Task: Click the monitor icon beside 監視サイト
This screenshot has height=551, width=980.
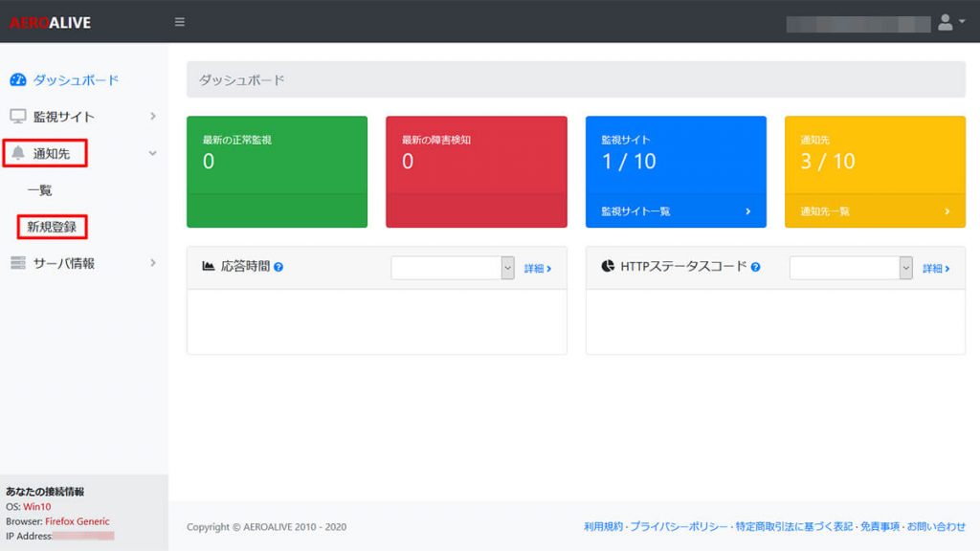Action: pyautogui.click(x=18, y=116)
